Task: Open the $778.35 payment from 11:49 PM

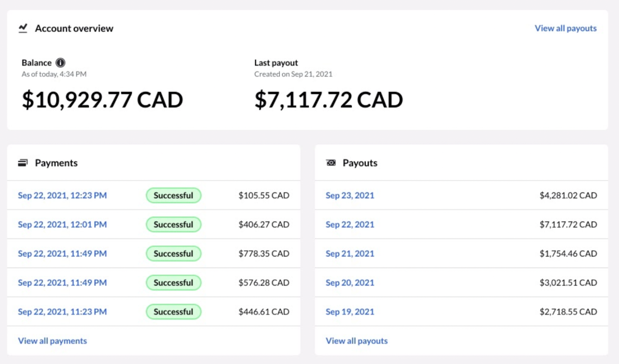Action: click(62, 253)
